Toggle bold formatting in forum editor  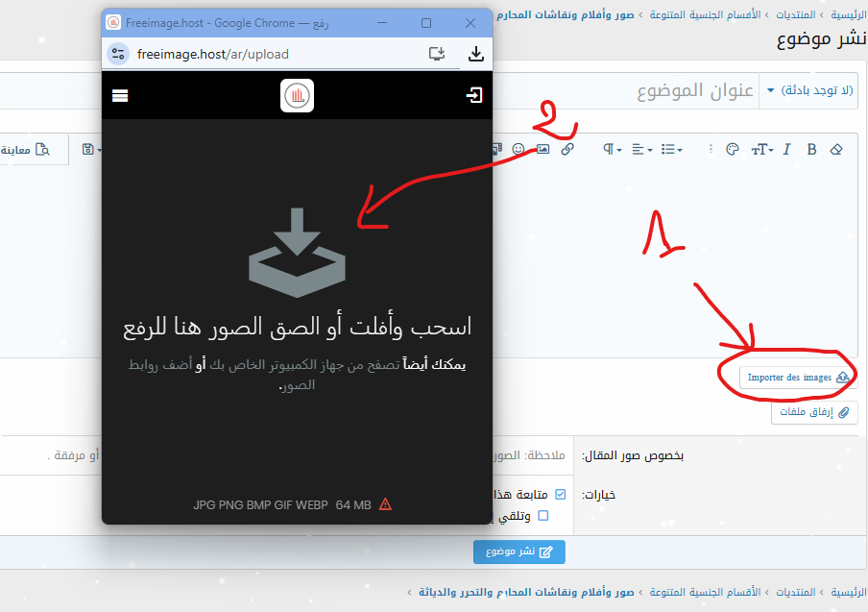click(x=811, y=150)
